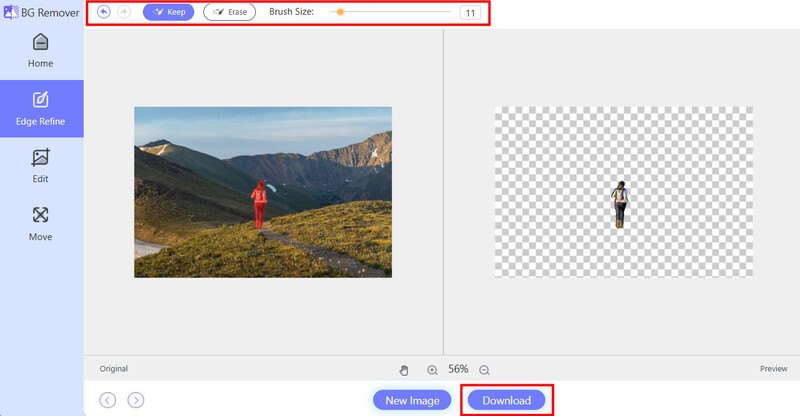Click the original mountain photo
This screenshot has height=416, width=800.
pyautogui.click(x=263, y=192)
